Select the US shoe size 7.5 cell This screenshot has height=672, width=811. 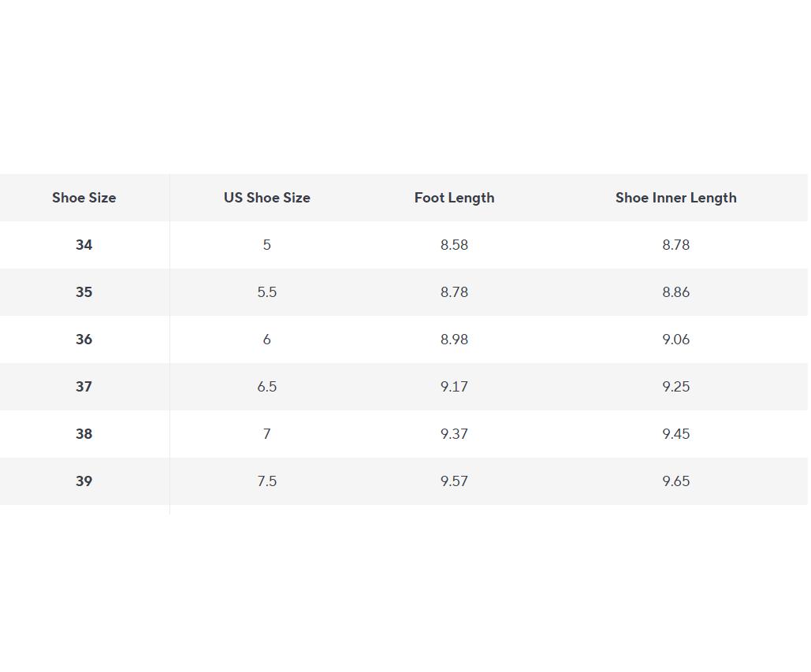266,481
